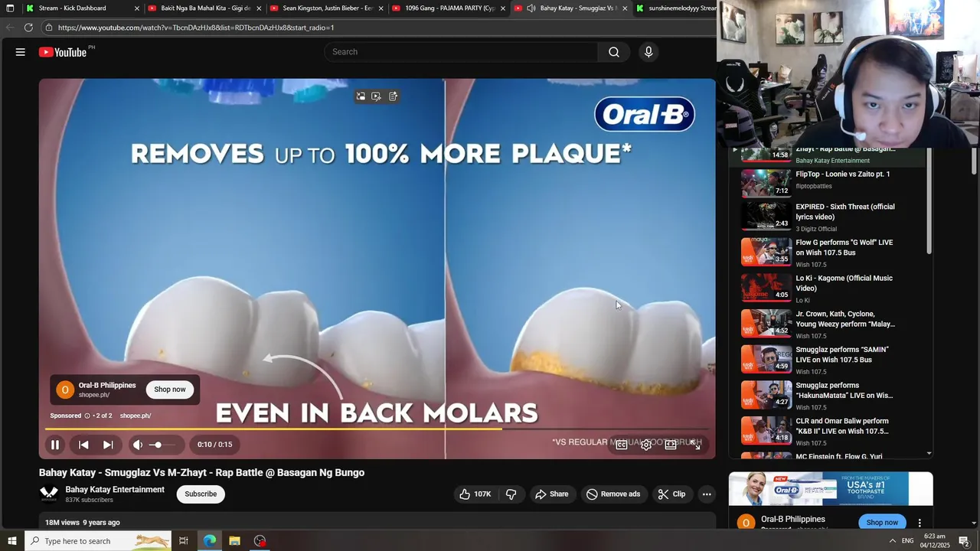
Task: Start voice search with the microphone icon
Action: (648, 52)
